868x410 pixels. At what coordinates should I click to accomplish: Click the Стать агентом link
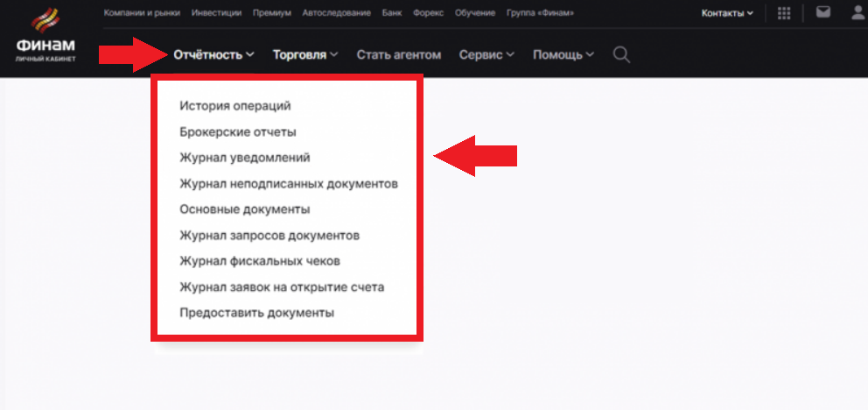[x=398, y=54]
